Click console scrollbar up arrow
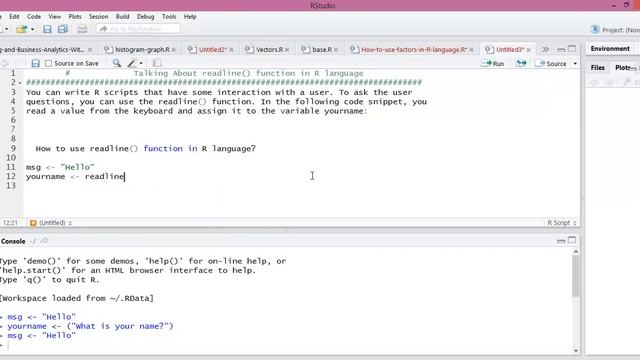Image resolution: width=640 pixels, height=360 pixels. 576,252
